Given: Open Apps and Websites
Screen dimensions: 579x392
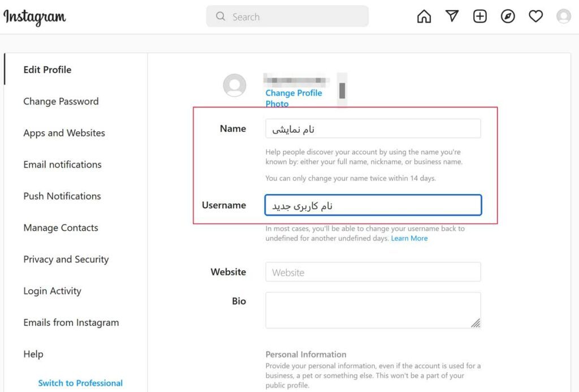Looking at the screenshot, I should (x=63, y=133).
